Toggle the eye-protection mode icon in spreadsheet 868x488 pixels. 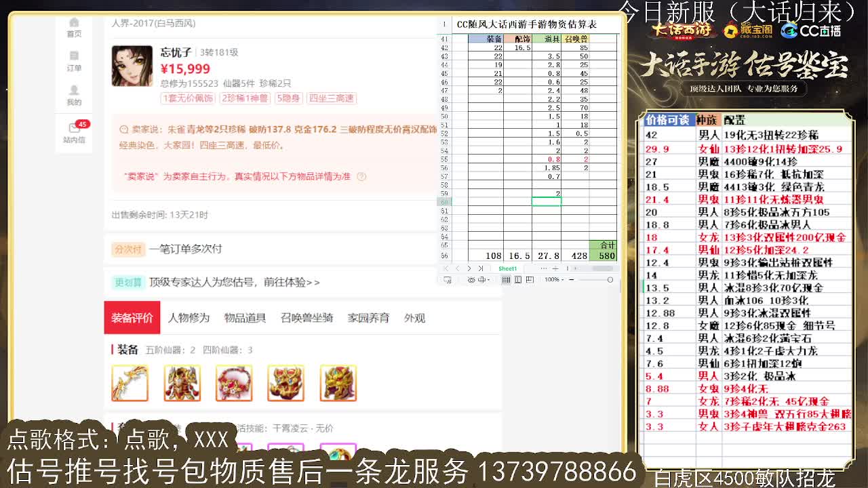pyautogui.click(x=471, y=280)
